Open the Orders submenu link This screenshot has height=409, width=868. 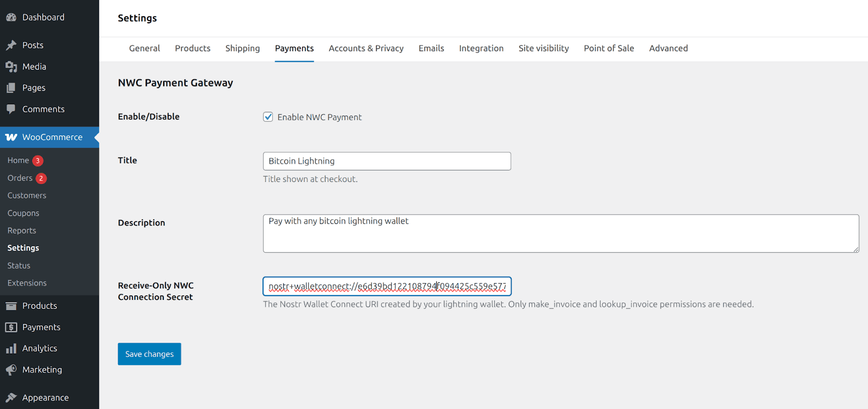pyautogui.click(x=20, y=178)
